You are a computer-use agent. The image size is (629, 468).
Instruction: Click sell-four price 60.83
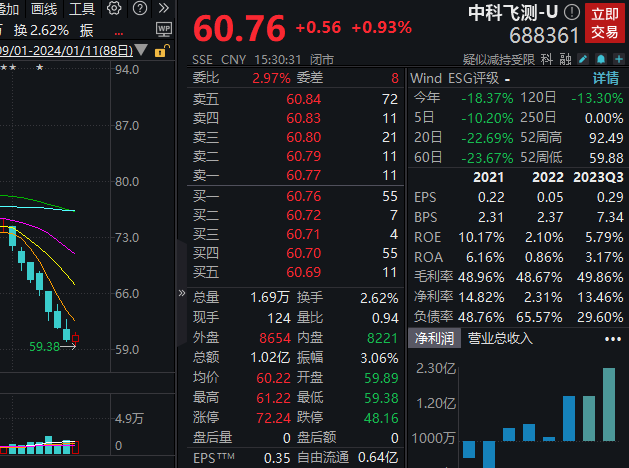304,118
